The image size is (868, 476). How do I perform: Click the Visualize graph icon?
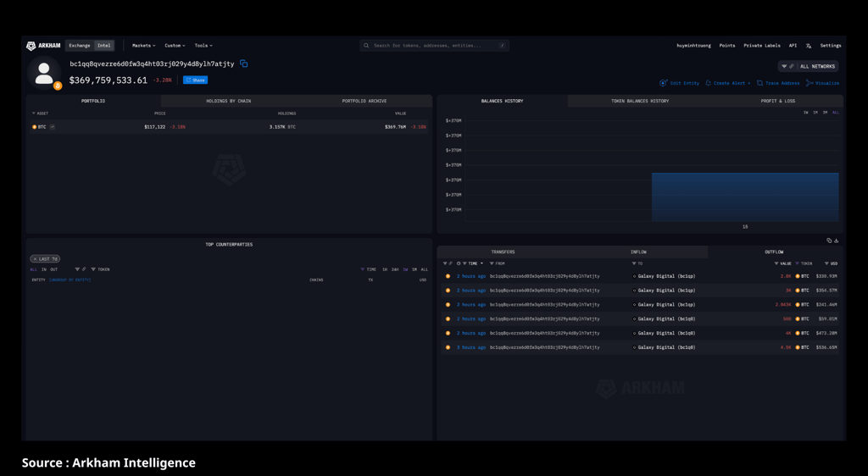810,83
